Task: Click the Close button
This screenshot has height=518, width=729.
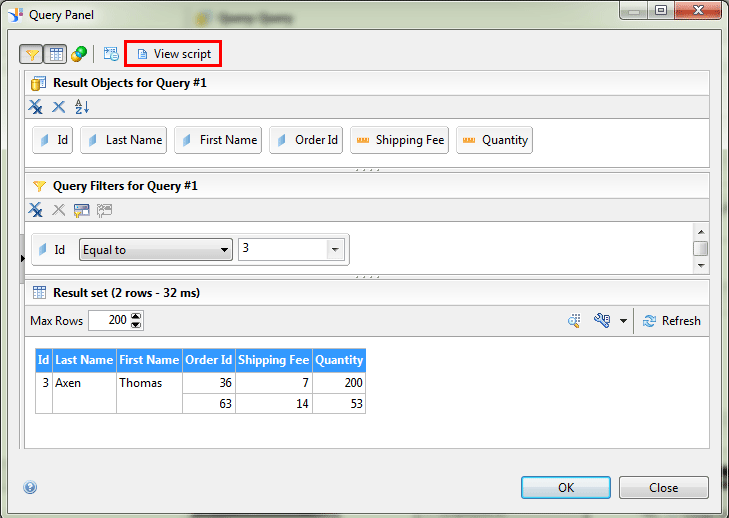Action: [663, 487]
